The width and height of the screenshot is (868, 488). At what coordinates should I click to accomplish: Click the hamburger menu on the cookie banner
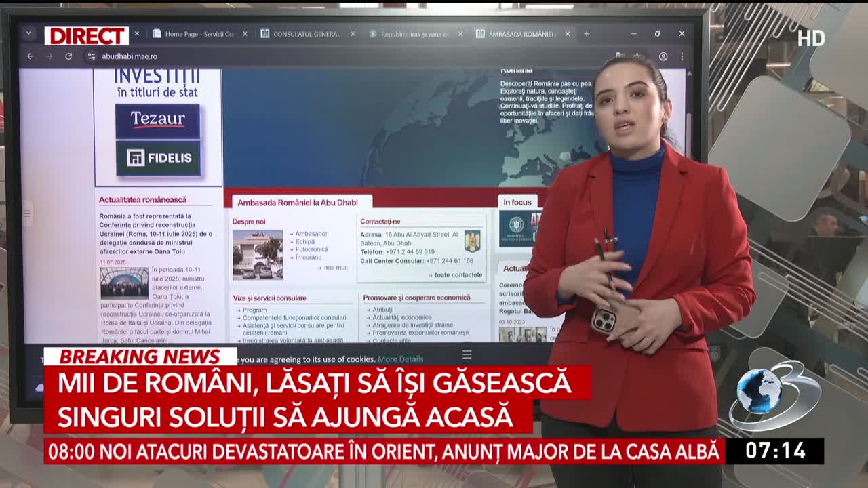click(467, 354)
